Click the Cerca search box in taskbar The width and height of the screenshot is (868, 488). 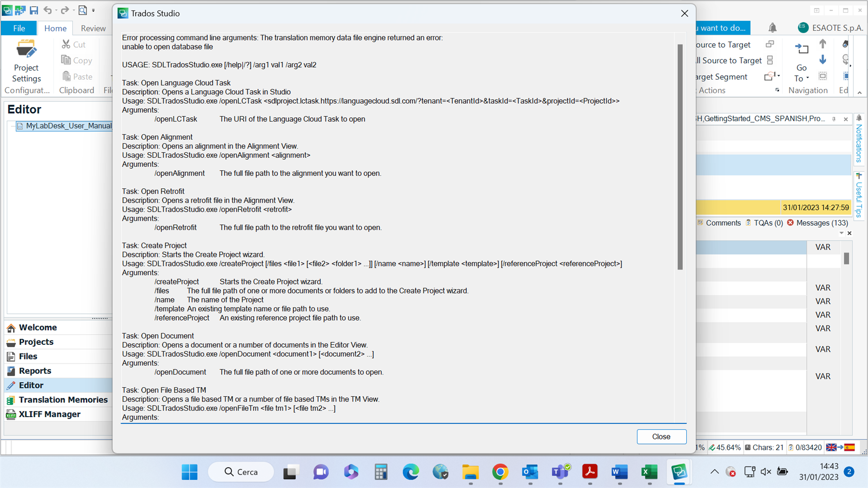pos(241,472)
